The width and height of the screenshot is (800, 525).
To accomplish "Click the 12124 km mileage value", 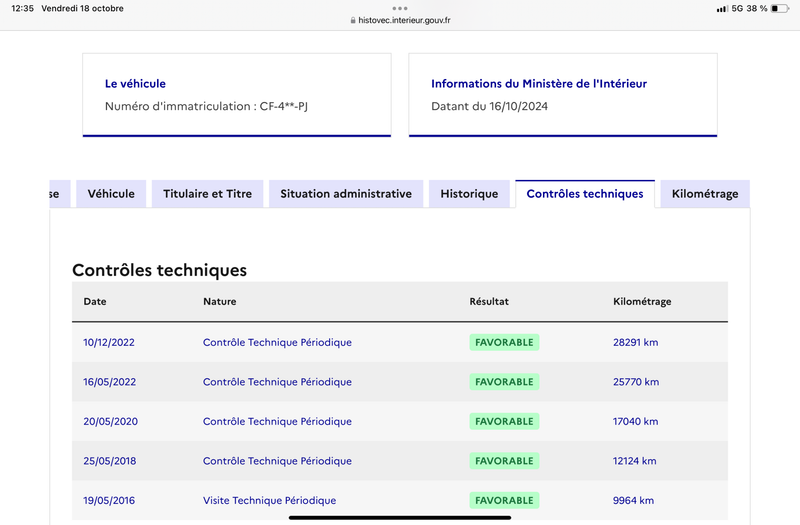I will (635, 461).
